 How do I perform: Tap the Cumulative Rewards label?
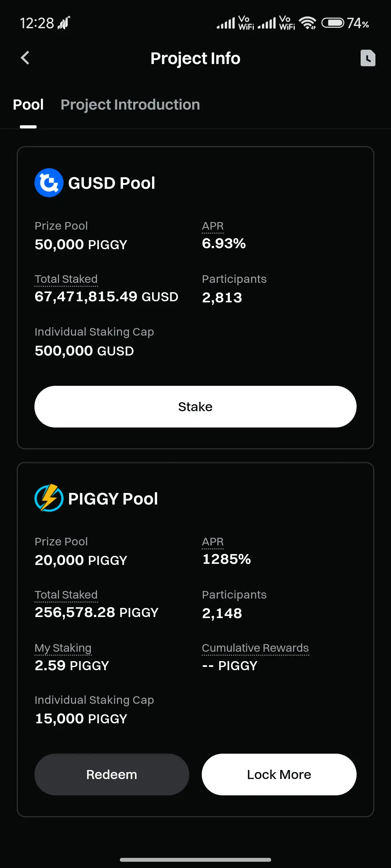[x=255, y=648]
